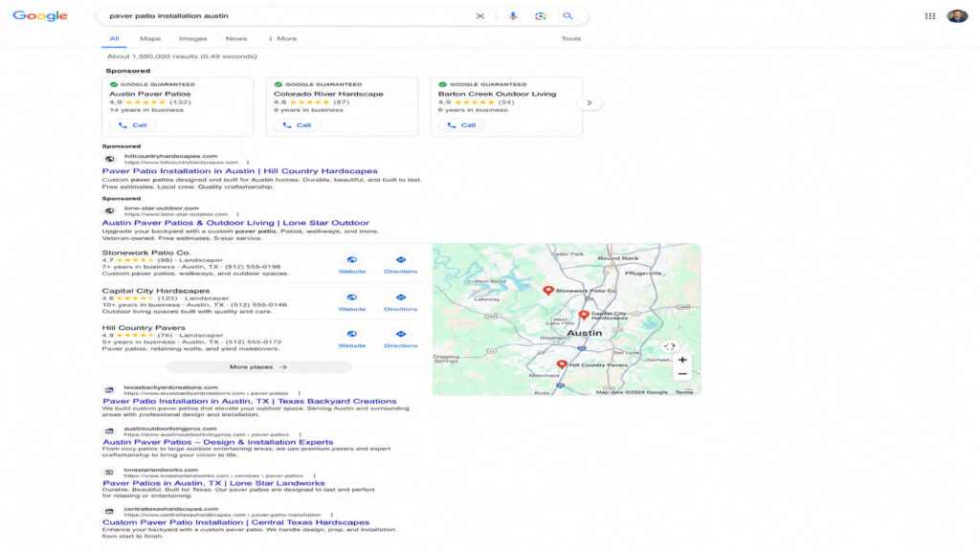Switch to the Maps tab
The height and width of the screenshot is (551, 980).
point(150,38)
